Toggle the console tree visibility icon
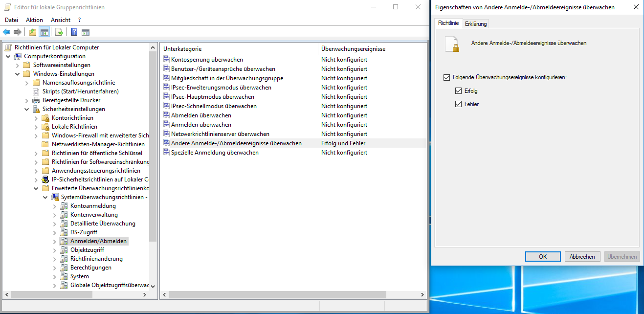The image size is (644, 314). pyautogui.click(x=44, y=32)
